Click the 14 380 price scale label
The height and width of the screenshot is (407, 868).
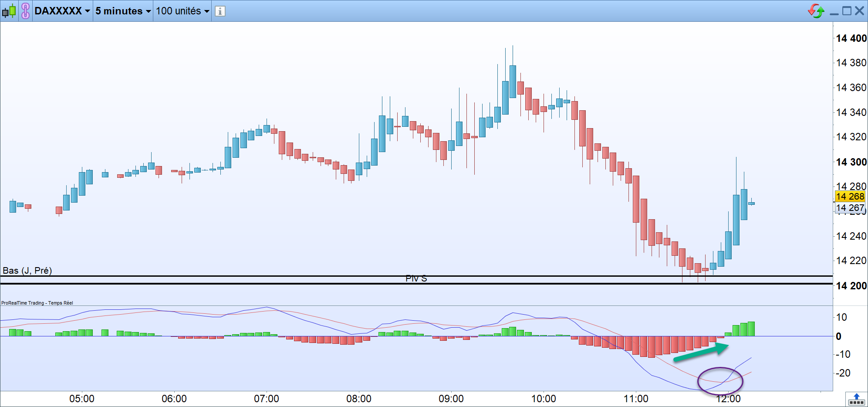[x=851, y=63]
